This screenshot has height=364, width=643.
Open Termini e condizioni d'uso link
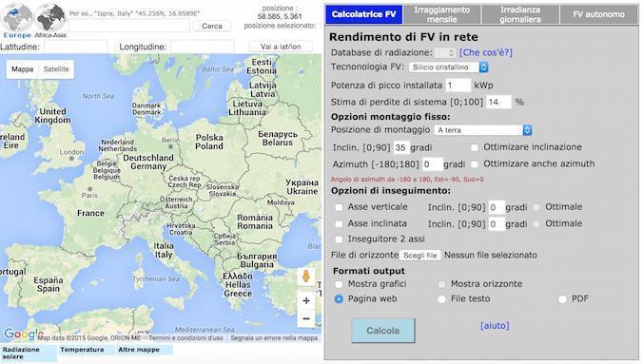(185, 337)
